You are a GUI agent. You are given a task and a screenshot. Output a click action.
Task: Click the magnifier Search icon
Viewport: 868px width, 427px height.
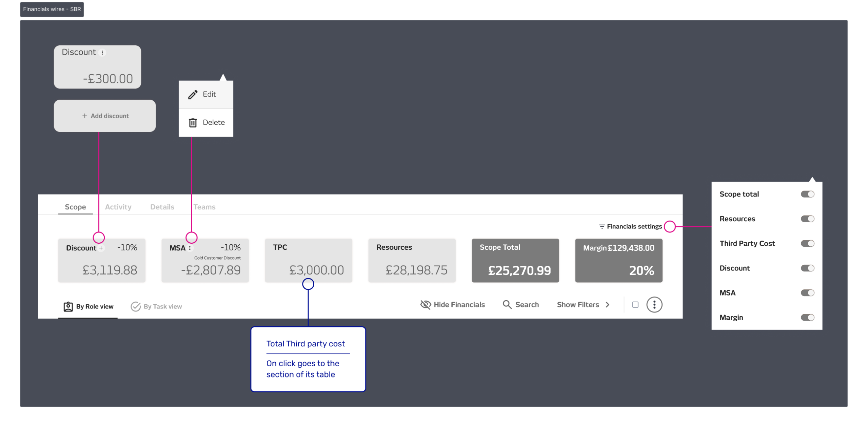point(507,305)
